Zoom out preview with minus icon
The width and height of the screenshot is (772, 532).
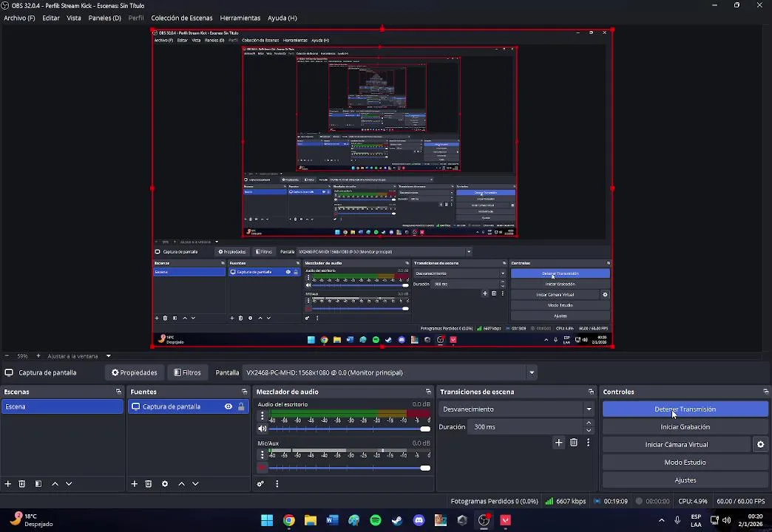7,356
